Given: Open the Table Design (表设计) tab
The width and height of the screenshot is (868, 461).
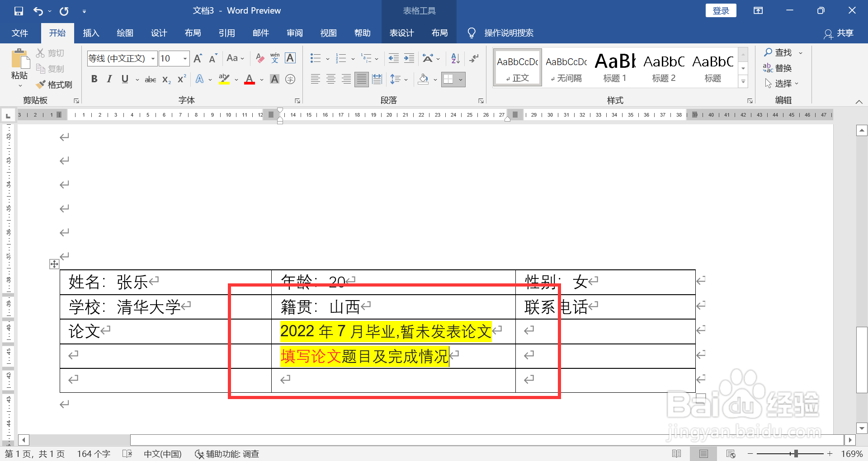Looking at the screenshot, I should click(x=401, y=33).
